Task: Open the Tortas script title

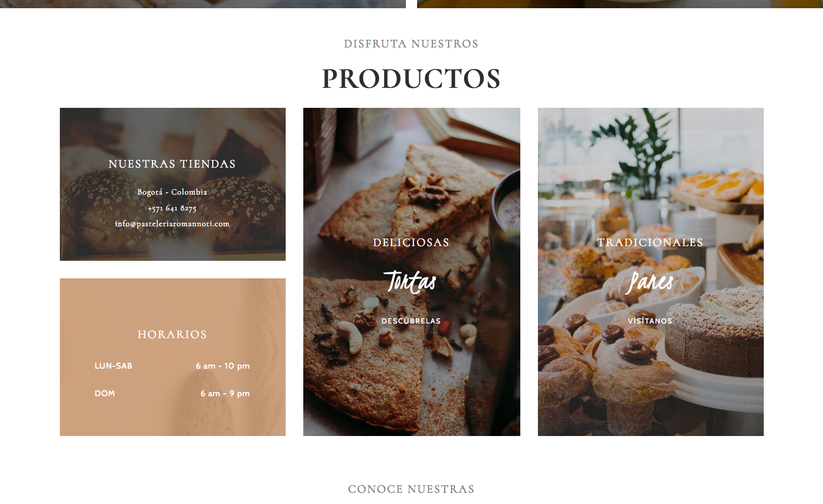Action: coord(411,282)
